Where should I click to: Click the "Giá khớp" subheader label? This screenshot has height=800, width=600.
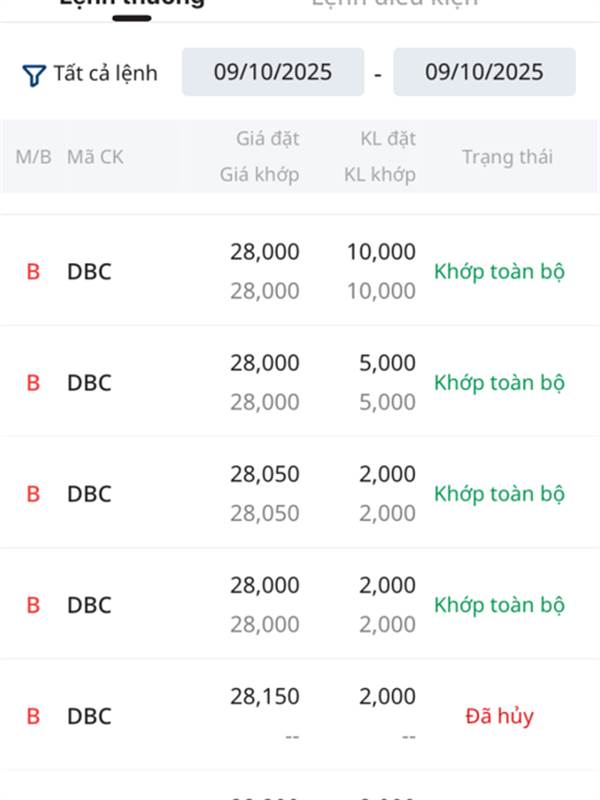(259, 175)
